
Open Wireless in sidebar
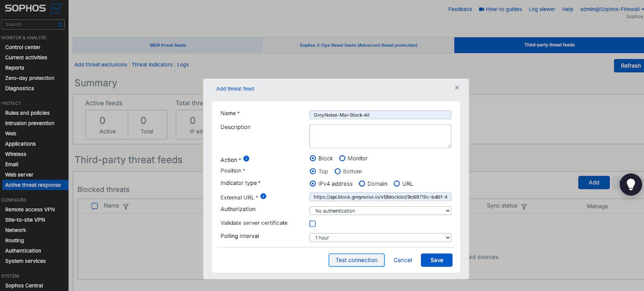pos(16,154)
